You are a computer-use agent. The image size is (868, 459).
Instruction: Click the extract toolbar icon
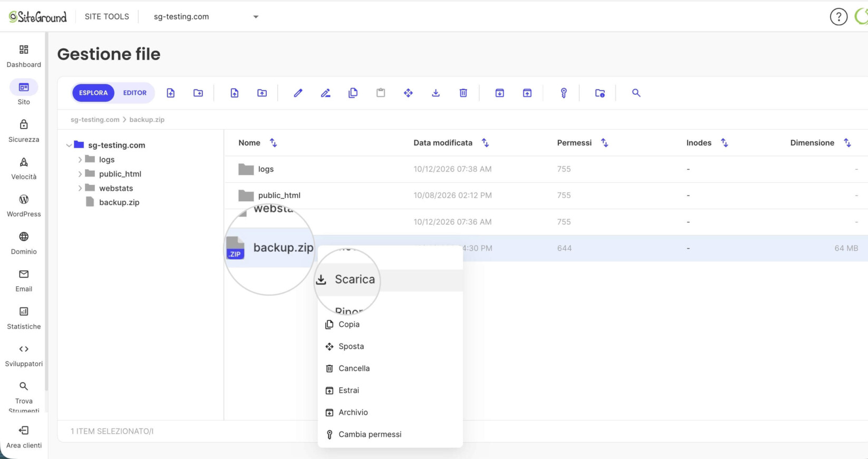coord(527,93)
